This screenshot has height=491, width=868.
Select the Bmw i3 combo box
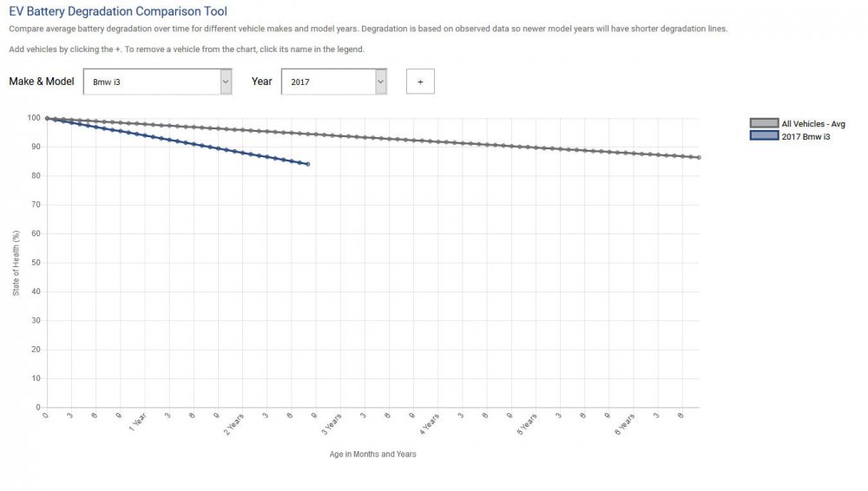pyautogui.click(x=152, y=82)
